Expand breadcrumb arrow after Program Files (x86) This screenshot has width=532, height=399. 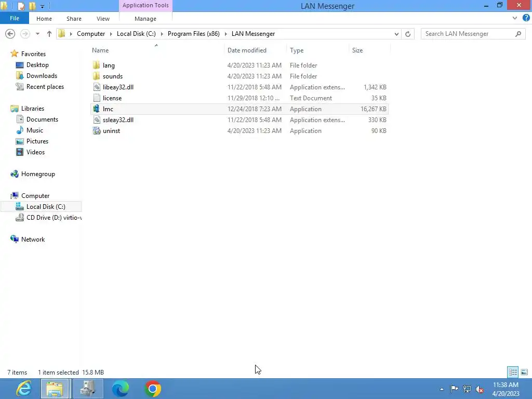pyautogui.click(x=225, y=34)
